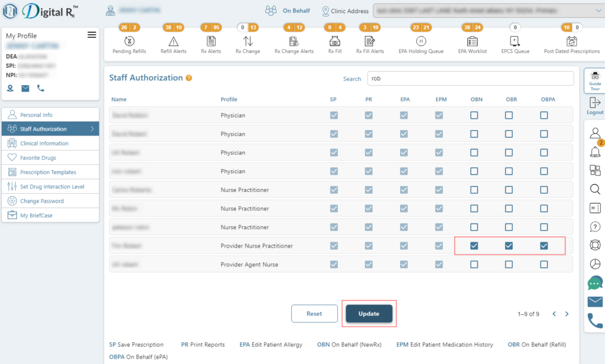Click the Reset button

pos(314,314)
